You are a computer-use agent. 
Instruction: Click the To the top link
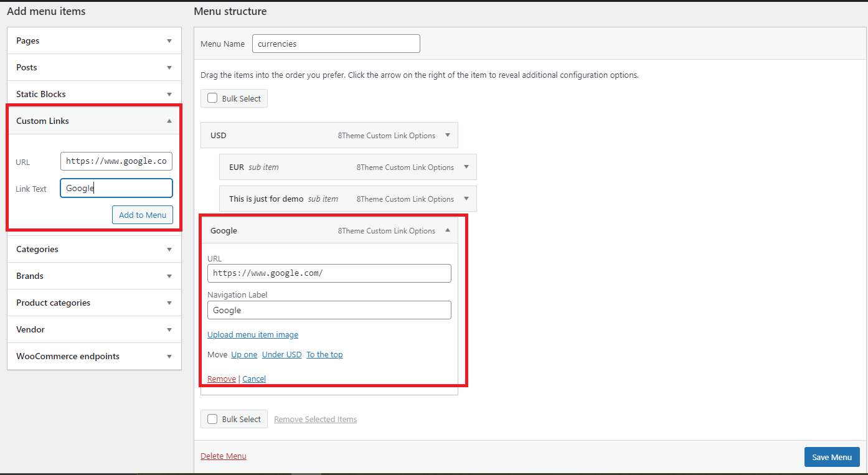point(324,355)
